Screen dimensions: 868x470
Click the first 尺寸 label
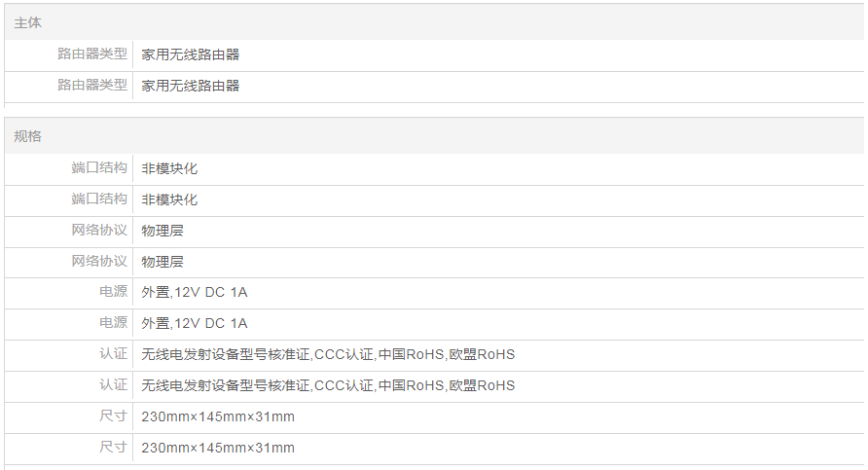click(113, 416)
